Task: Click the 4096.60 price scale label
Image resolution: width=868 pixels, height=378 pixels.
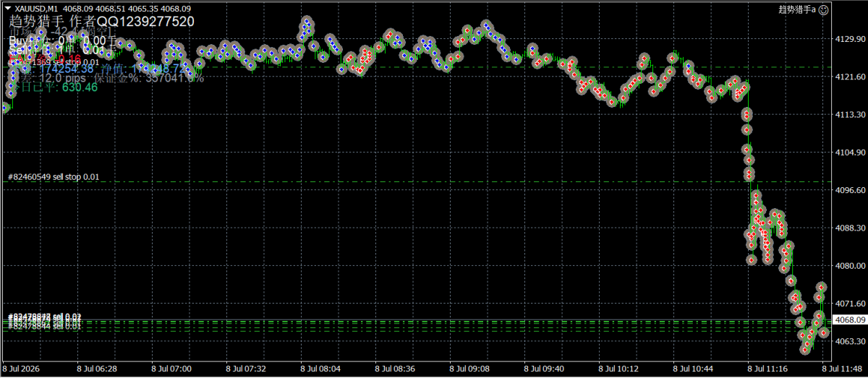Action: click(851, 190)
